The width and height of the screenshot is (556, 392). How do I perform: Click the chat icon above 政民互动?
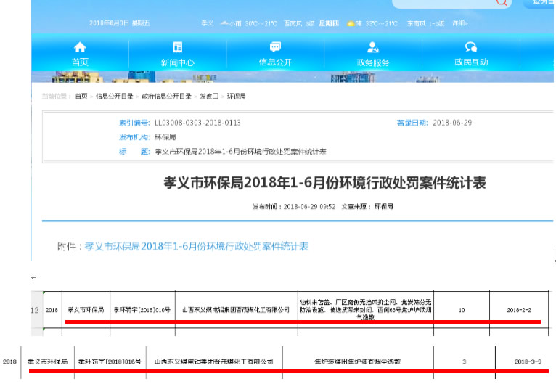pyautogui.click(x=471, y=47)
